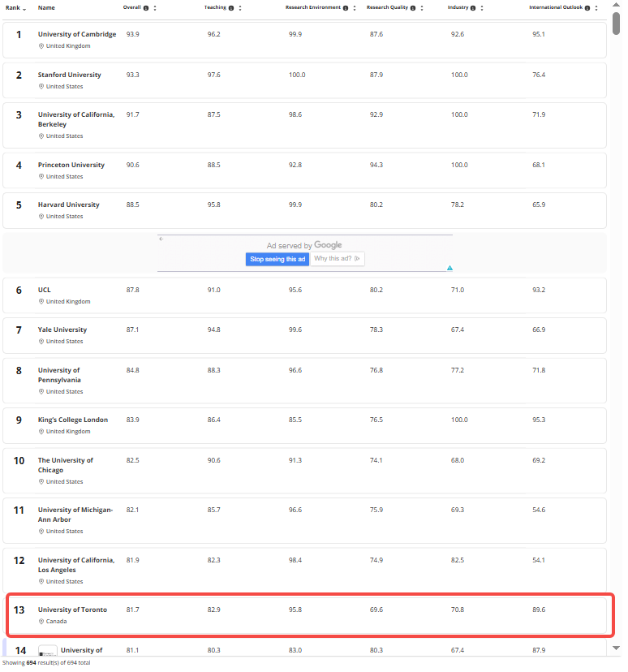Open the Research Environment info icon
This screenshot has height=672, width=628.
pyautogui.click(x=346, y=7)
